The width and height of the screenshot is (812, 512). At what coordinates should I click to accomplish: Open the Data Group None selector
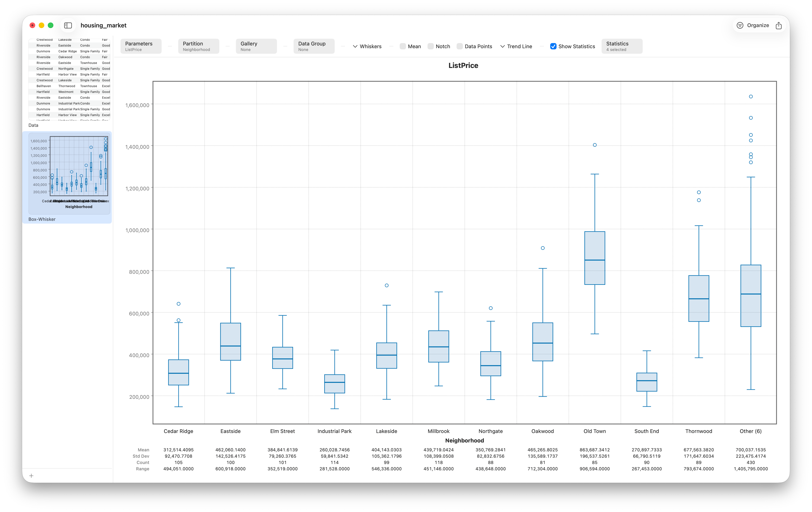[314, 46]
